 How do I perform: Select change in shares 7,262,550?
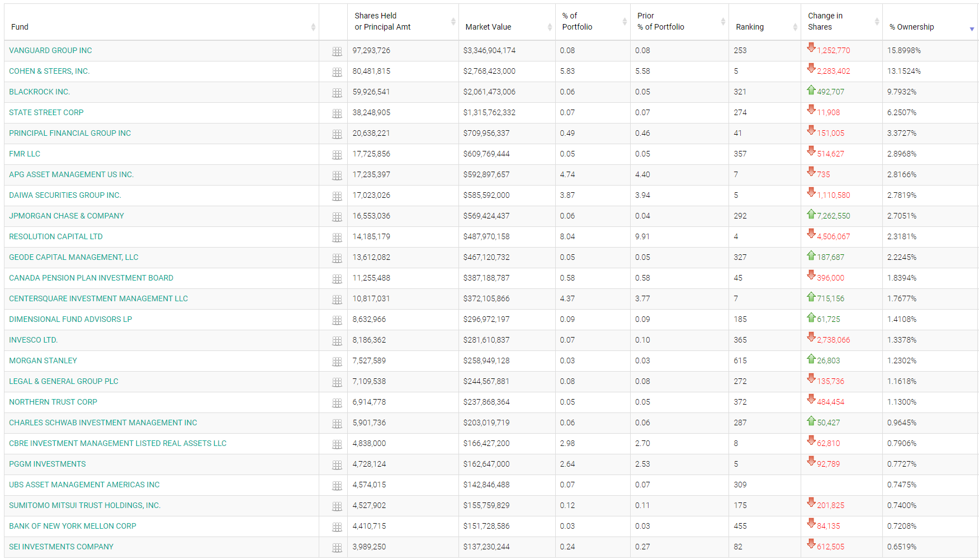(833, 216)
